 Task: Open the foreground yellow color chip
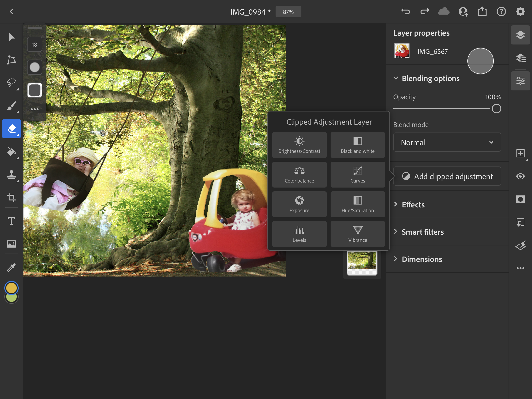tap(11, 288)
